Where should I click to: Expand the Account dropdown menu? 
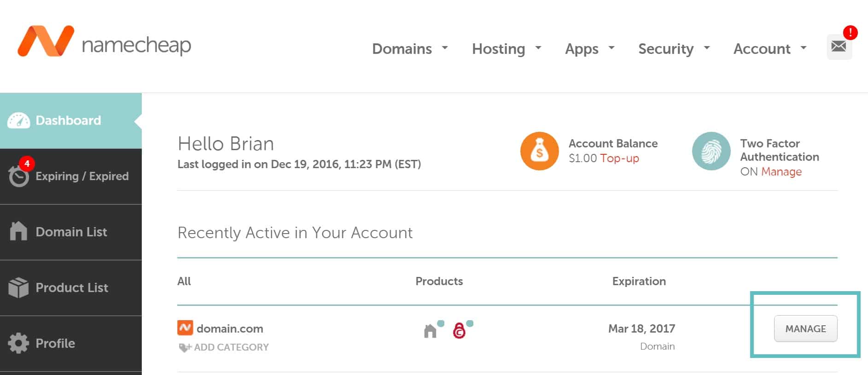pyautogui.click(x=769, y=48)
